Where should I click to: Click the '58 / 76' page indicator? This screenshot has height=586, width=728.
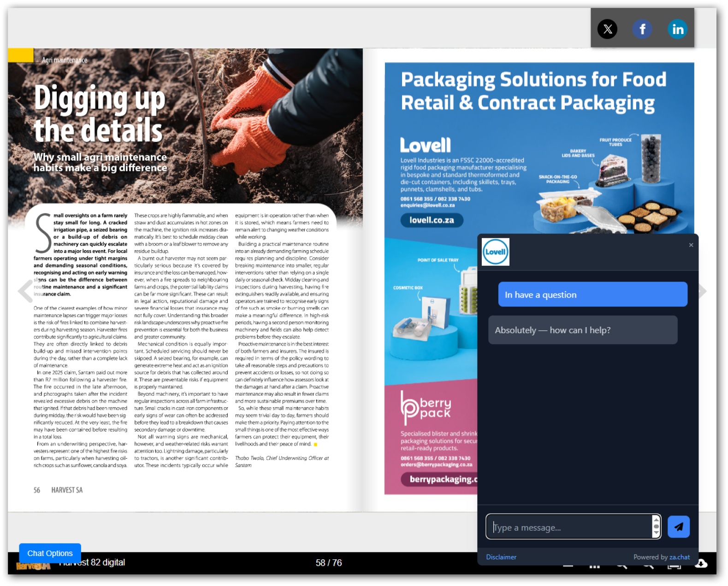coord(329,563)
